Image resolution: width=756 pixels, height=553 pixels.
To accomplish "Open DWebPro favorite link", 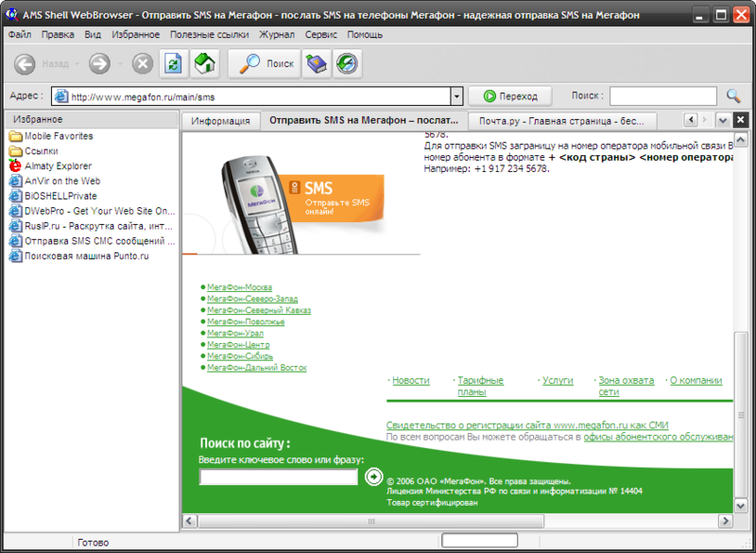I will 92,211.
